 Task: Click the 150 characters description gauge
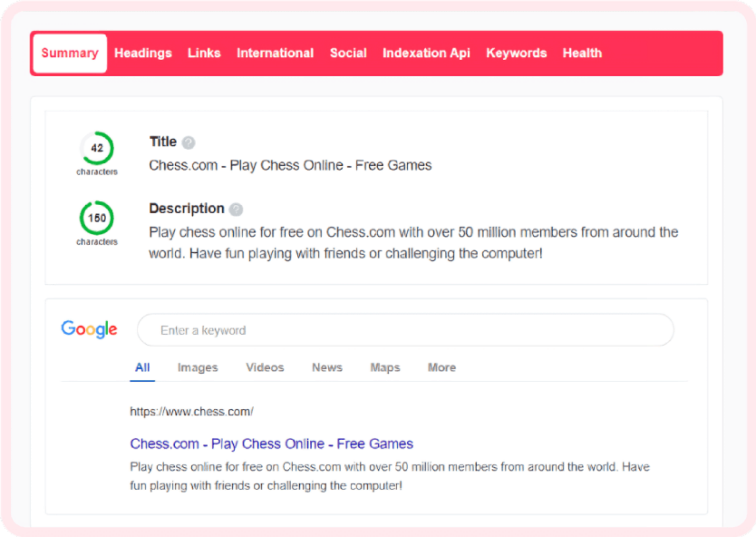click(x=97, y=218)
